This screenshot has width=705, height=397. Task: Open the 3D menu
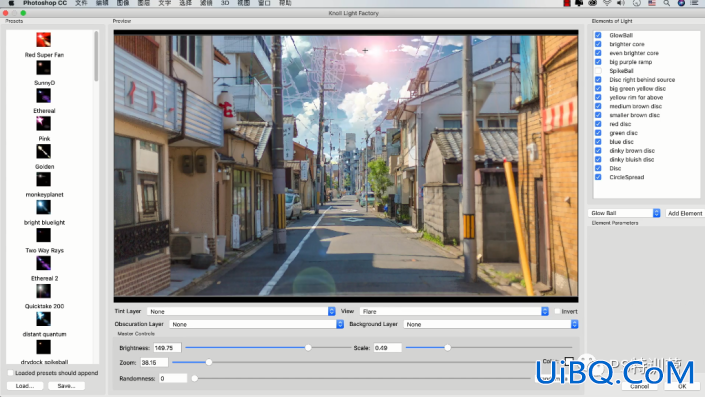point(225,3)
